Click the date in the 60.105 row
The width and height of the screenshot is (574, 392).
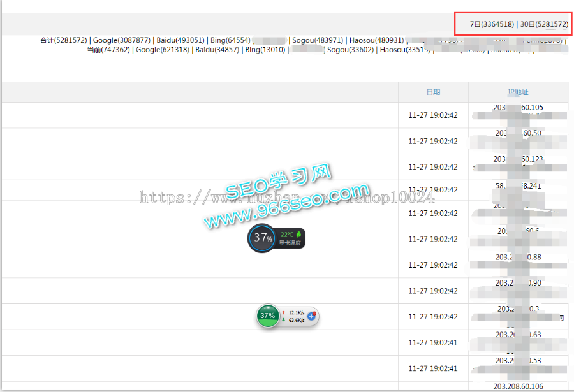click(x=433, y=115)
